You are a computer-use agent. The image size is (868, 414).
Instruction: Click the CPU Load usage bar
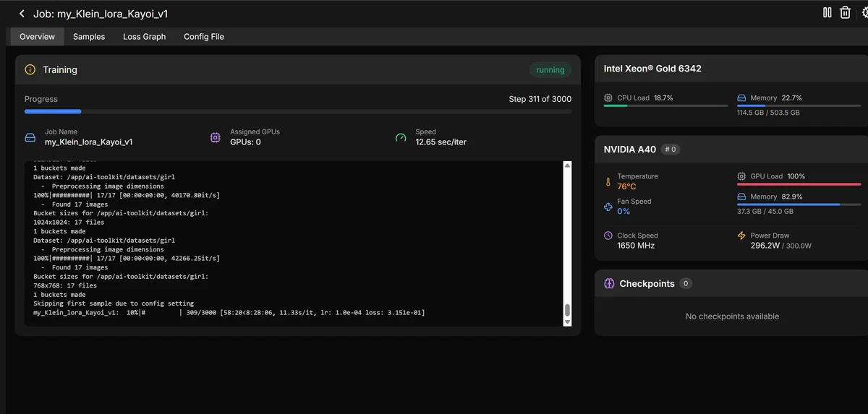click(666, 105)
